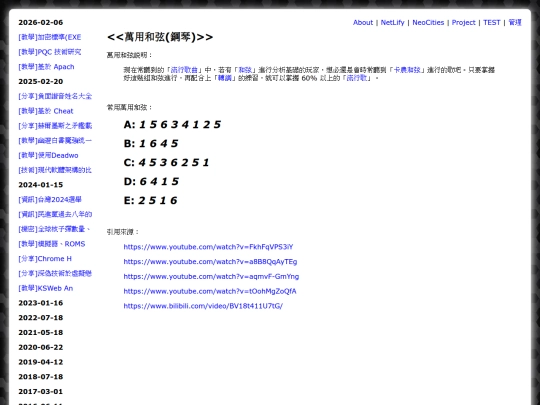Open YouTube link ending in tOohMgZoQfA
The height and width of the screenshot is (405, 540).
pos(210,291)
